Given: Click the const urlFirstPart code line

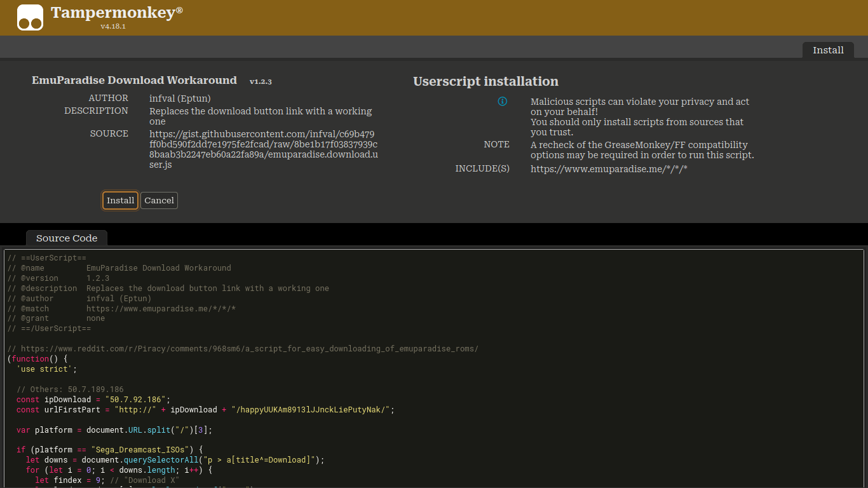Looking at the screenshot, I should (x=205, y=410).
